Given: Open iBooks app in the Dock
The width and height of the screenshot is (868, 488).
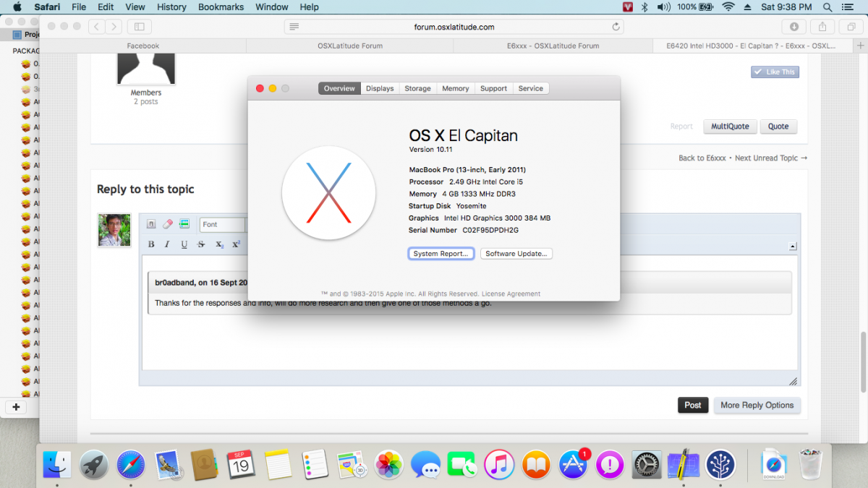Looking at the screenshot, I should [x=536, y=463].
